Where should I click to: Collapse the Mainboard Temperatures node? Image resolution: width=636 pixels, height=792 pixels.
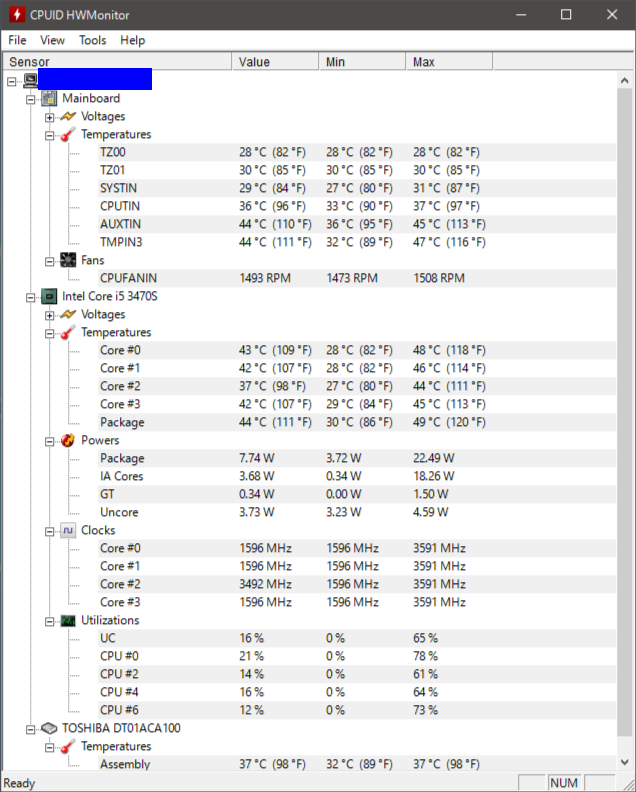tap(50, 135)
